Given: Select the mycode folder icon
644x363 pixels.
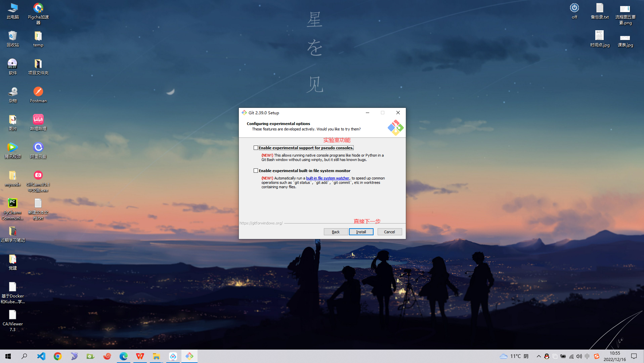Looking at the screenshot, I should pyautogui.click(x=13, y=178).
